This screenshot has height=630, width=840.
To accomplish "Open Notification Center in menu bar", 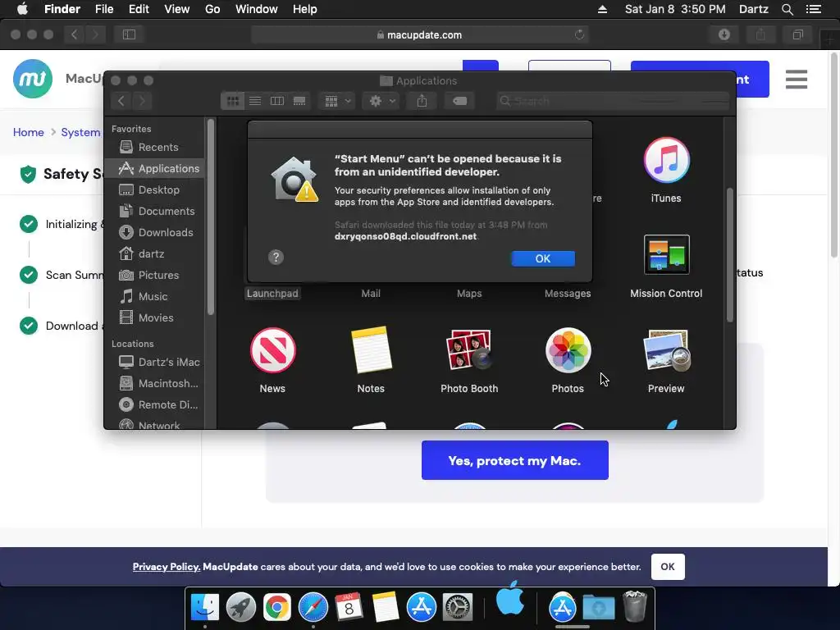I will click(x=814, y=9).
